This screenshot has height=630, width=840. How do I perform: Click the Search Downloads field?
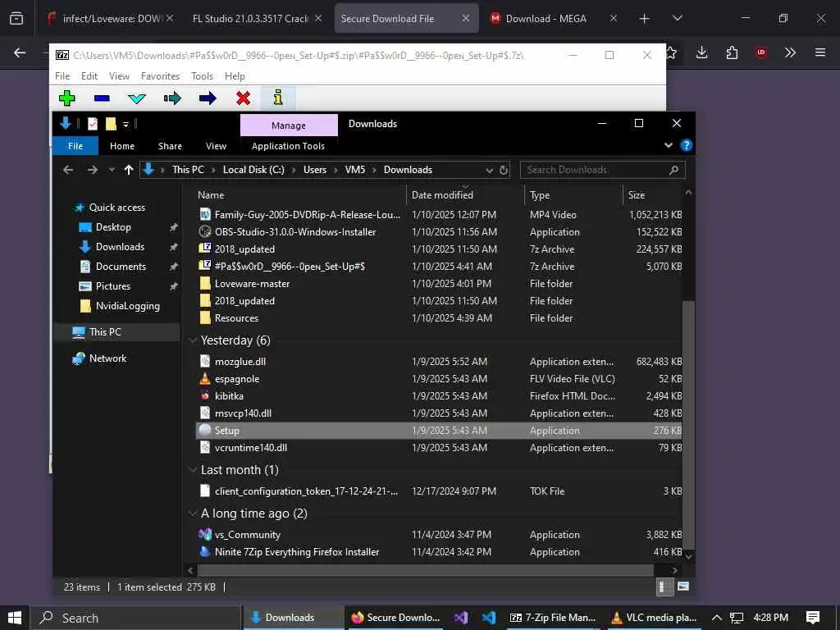pyautogui.click(x=602, y=170)
